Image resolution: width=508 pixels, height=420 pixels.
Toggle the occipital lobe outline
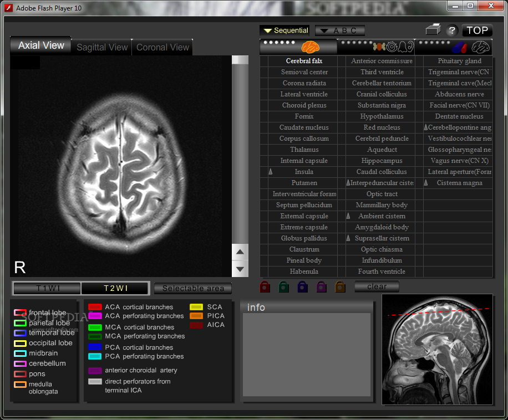pos(20,344)
